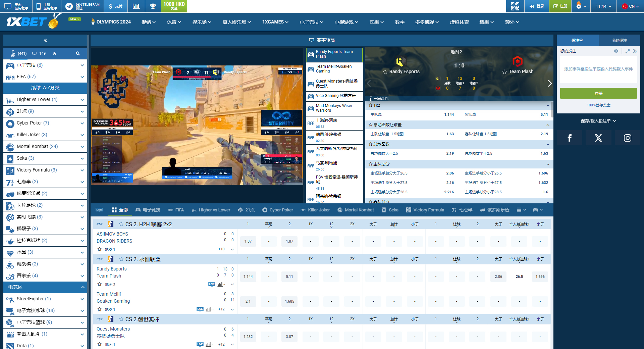
Task: Open the Instagram icon
Action: 627,138
